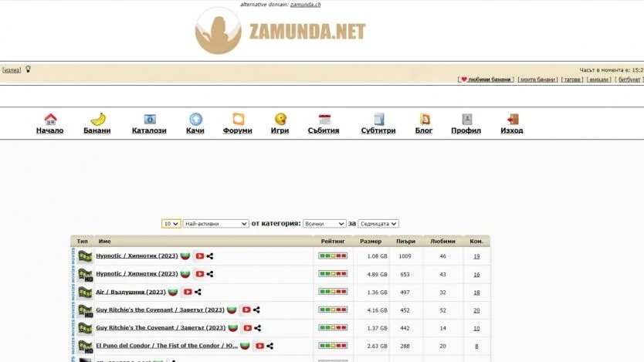The image size is (644, 362).
Task: Share the Covenant 1.37 GB torrent
Action: 257,328
